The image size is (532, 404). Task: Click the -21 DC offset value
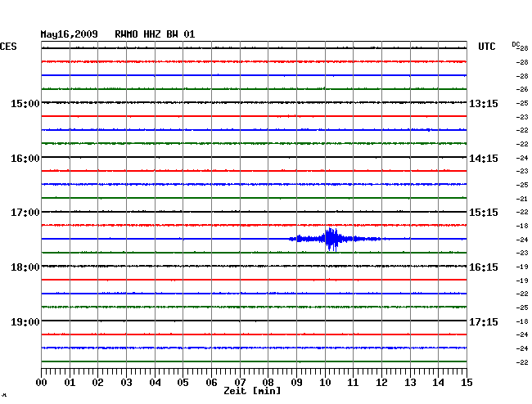pyautogui.click(x=522, y=199)
